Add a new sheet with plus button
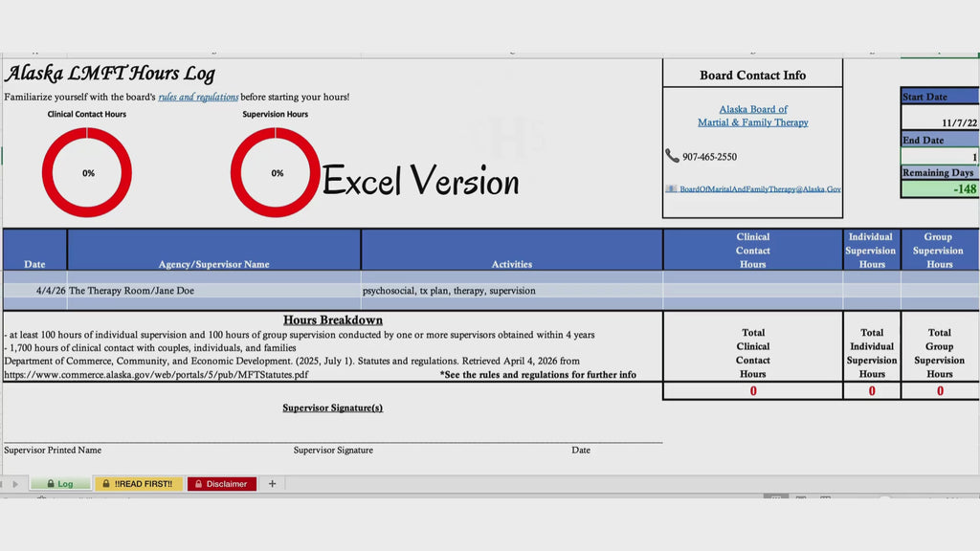Image resolution: width=980 pixels, height=551 pixels. click(x=272, y=484)
